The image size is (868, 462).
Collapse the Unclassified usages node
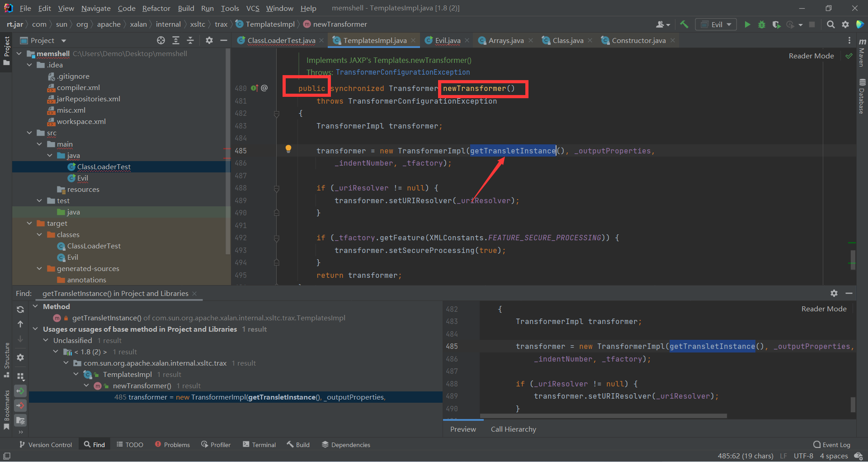tap(46, 340)
